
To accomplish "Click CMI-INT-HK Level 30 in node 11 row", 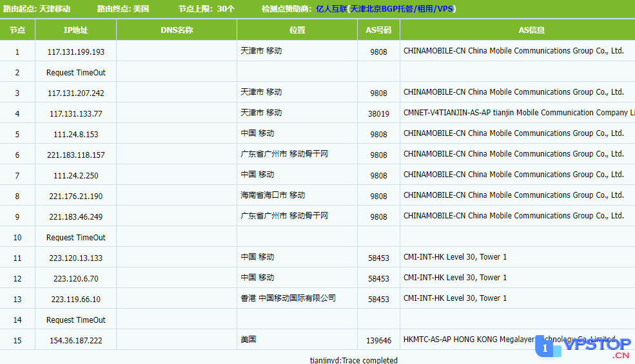I will click(454, 257).
